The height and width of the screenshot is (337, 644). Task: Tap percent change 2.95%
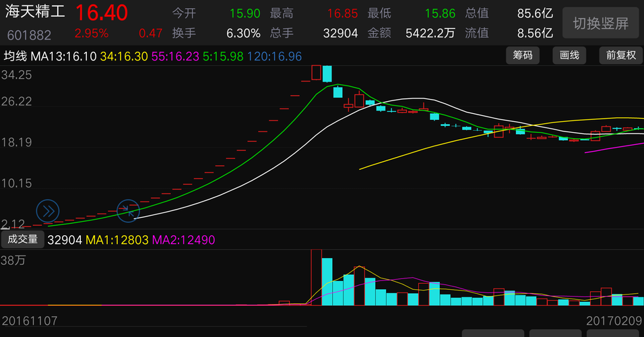pos(92,33)
